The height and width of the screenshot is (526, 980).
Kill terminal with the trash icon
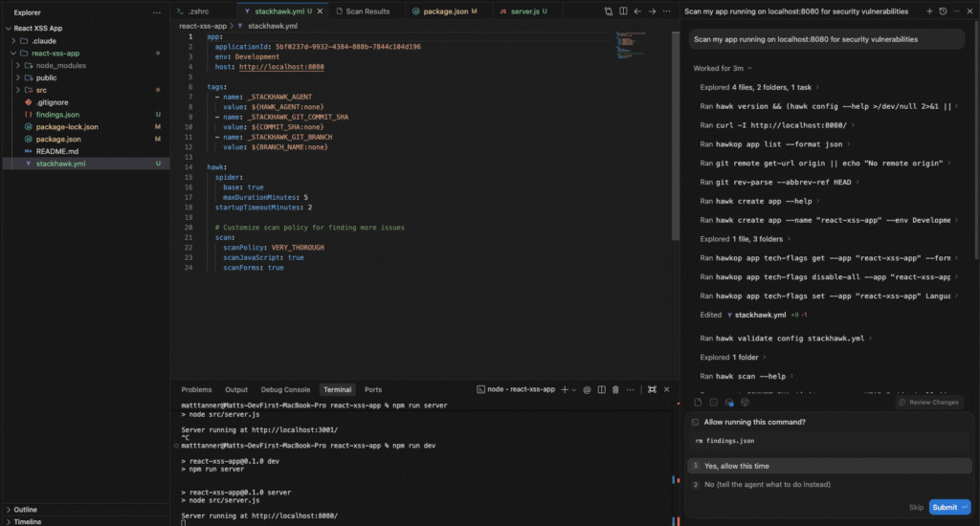pos(615,390)
